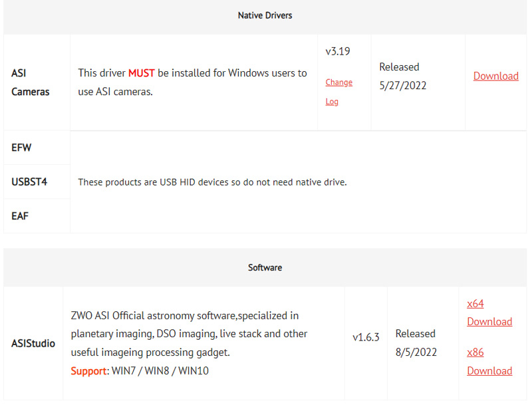Select the Native Drivers table header
This screenshot has height=409, width=532.
[x=265, y=15]
